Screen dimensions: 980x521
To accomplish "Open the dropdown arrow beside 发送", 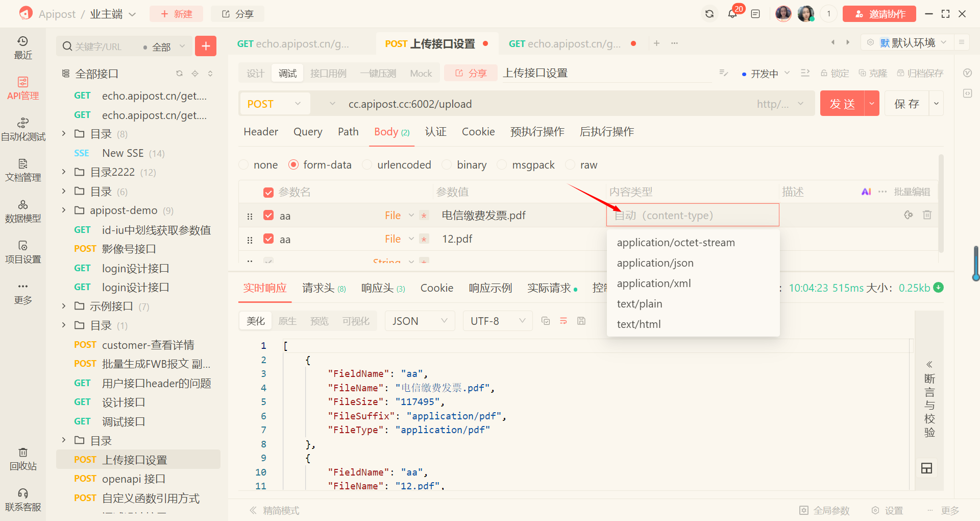I will click(872, 104).
